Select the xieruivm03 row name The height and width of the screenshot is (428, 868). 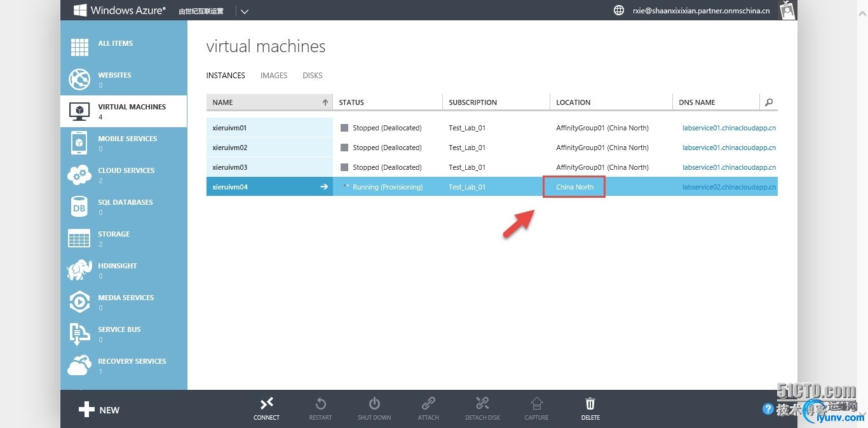coord(230,167)
